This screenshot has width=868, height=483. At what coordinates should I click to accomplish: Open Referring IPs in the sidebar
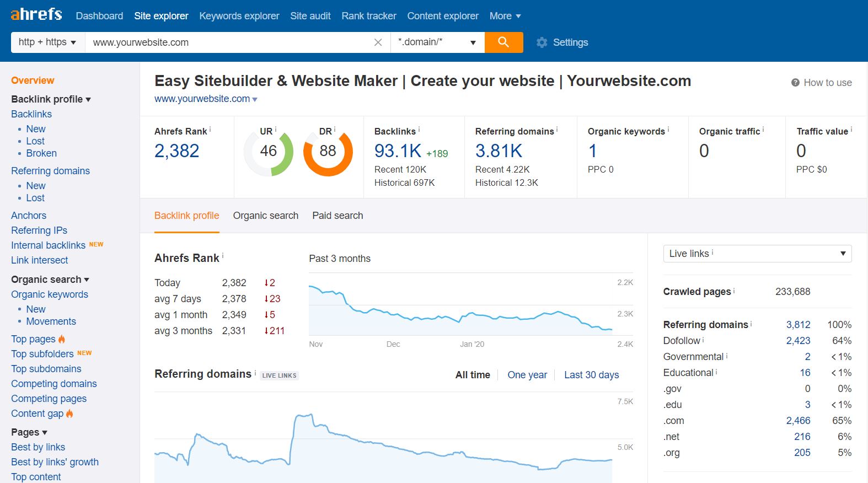39,230
